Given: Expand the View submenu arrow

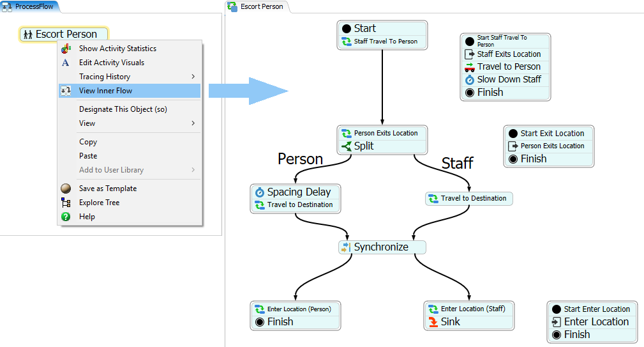Looking at the screenshot, I should 193,123.
